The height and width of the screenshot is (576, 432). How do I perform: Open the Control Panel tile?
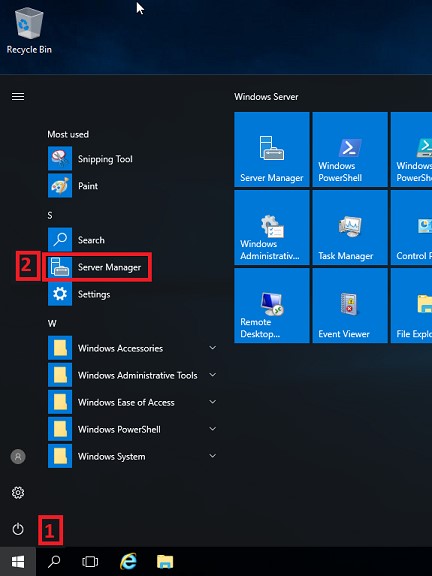(411, 227)
